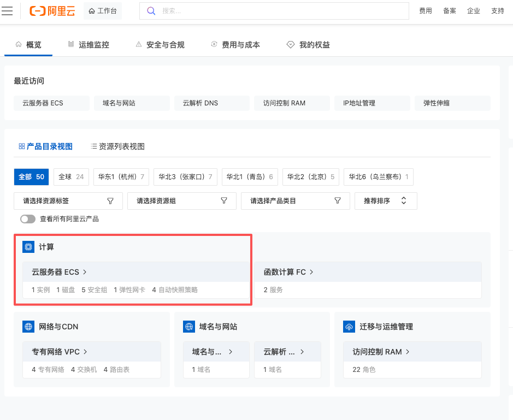Open the 请选择资源标签 dropdown
This screenshot has height=420, width=513.
coord(68,201)
